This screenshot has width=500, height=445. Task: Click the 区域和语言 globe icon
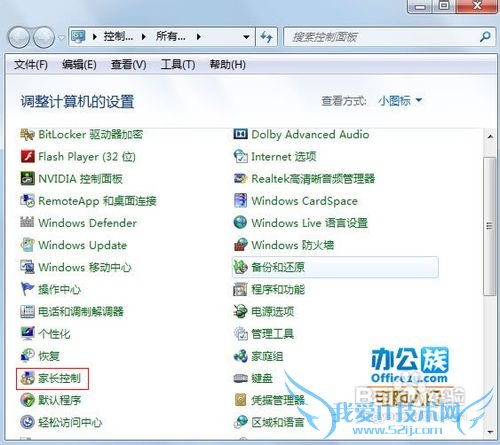point(240,422)
